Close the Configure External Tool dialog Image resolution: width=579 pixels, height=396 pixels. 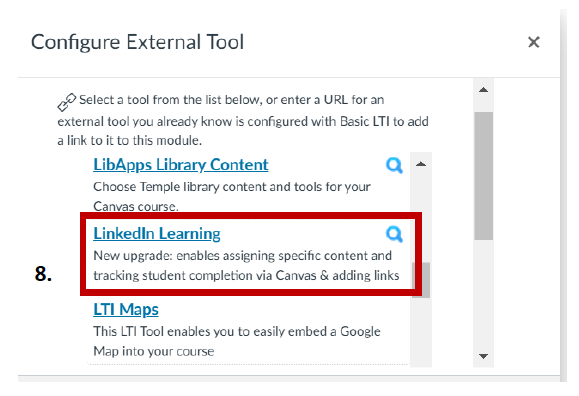click(x=534, y=42)
